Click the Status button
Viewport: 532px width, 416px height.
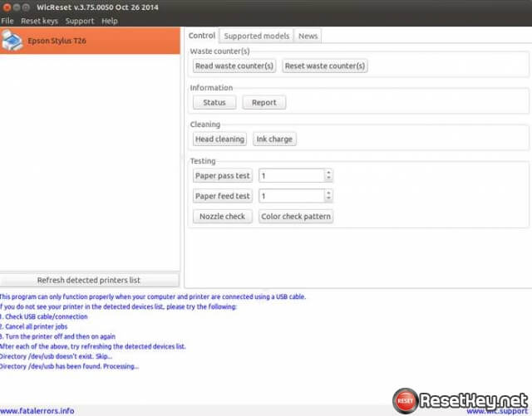(214, 102)
